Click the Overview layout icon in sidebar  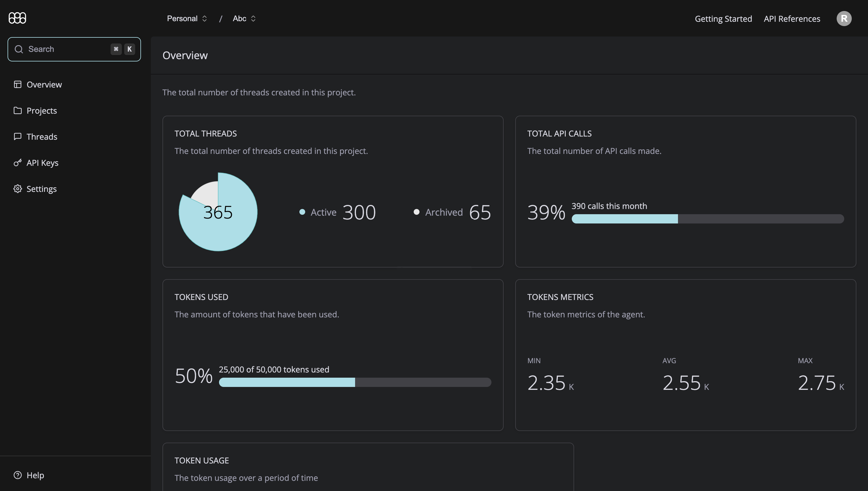17,84
